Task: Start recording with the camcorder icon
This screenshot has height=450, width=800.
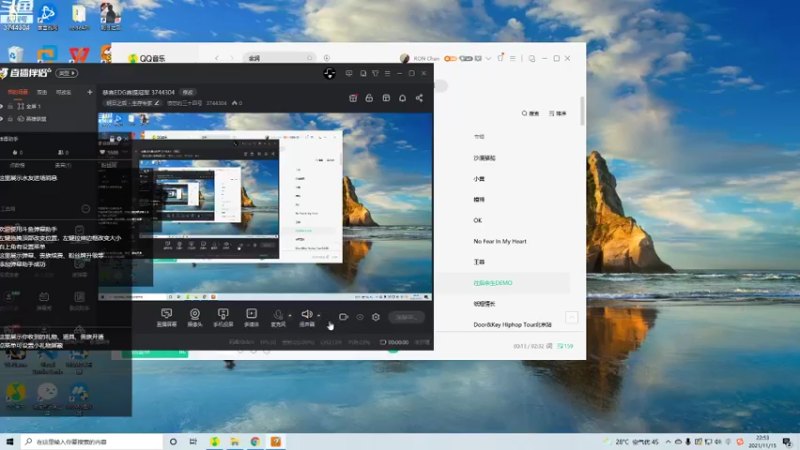Action: pyautogui.click(x=343, y=317)
